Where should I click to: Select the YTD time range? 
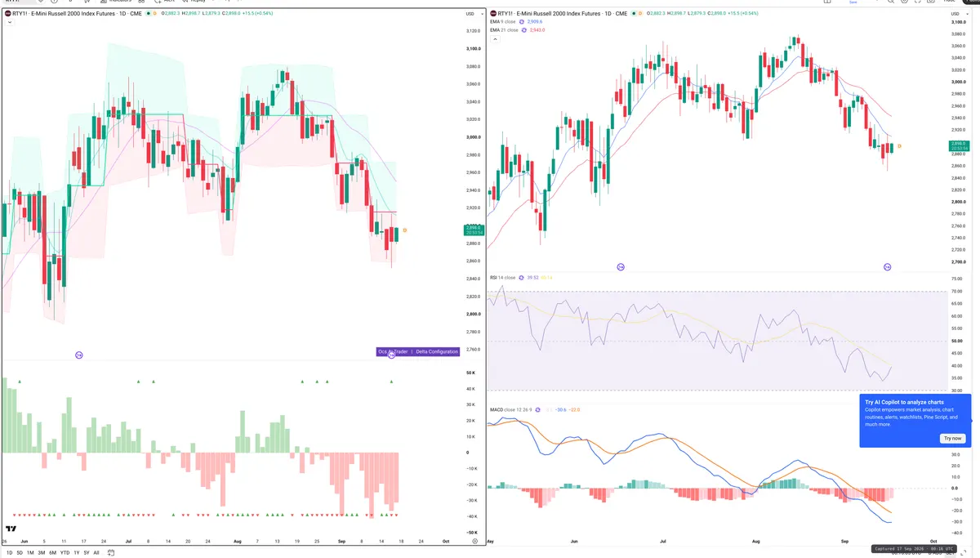65,553
